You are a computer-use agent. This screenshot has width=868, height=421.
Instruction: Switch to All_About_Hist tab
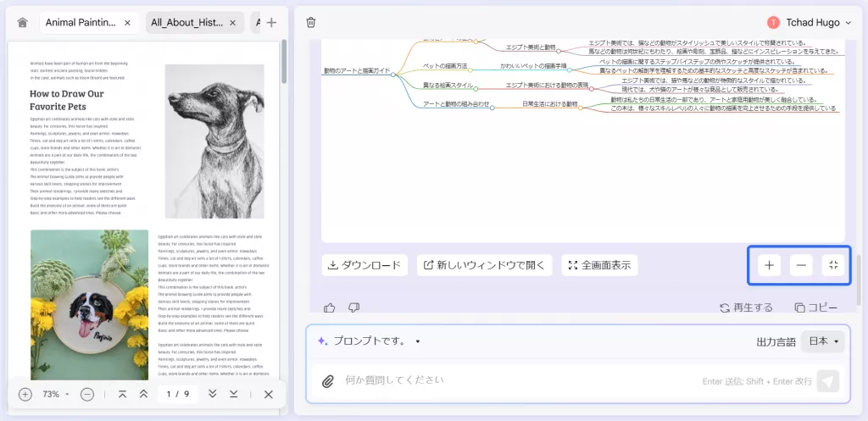[x=186, y=23]
